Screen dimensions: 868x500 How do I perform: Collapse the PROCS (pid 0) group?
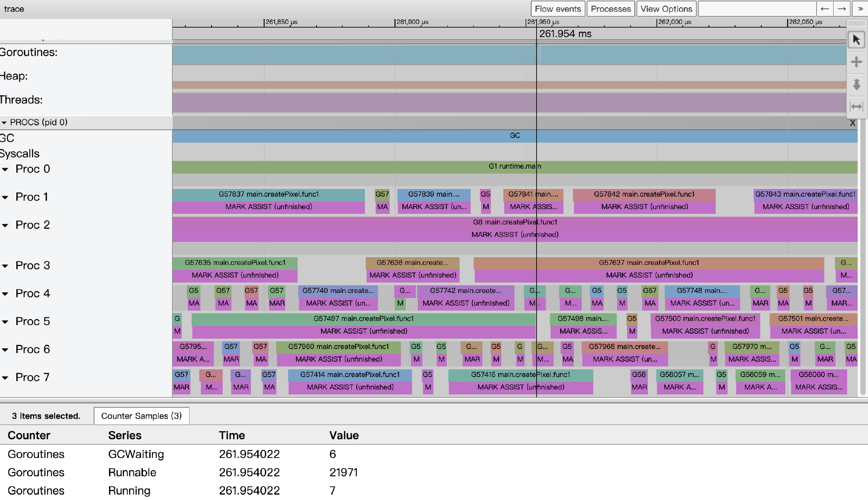[5, 123]
